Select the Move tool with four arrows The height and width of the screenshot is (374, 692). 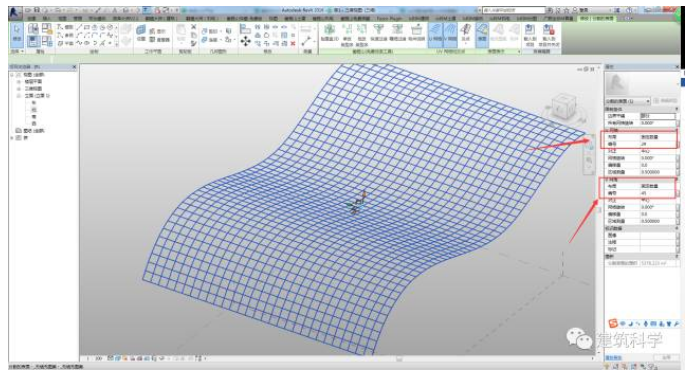245,42
